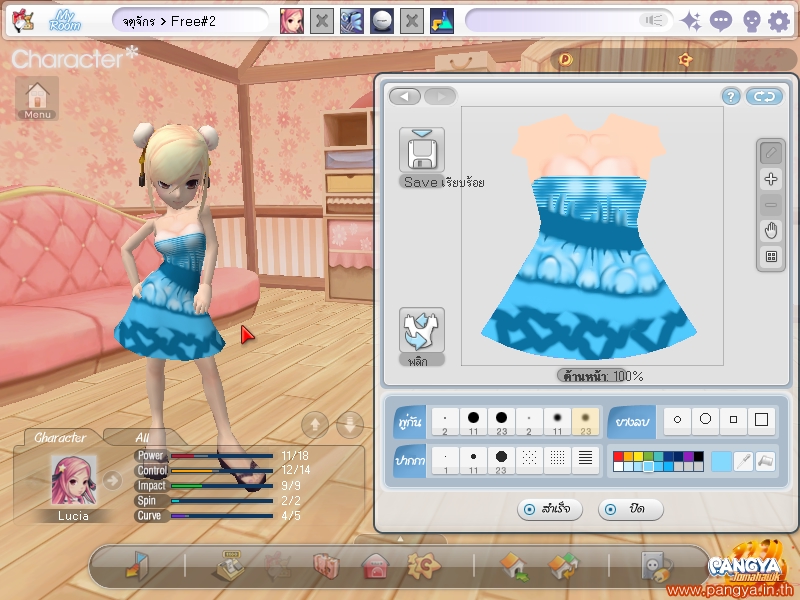800x600 pixels.
Task: Click the skull icon in top bar
Action: [751, 21]
